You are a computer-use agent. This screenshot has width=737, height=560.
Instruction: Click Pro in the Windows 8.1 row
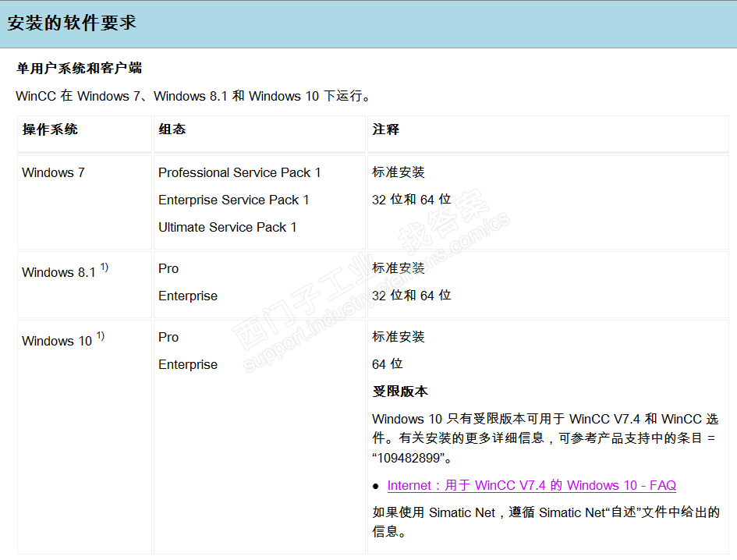[168, 268]
